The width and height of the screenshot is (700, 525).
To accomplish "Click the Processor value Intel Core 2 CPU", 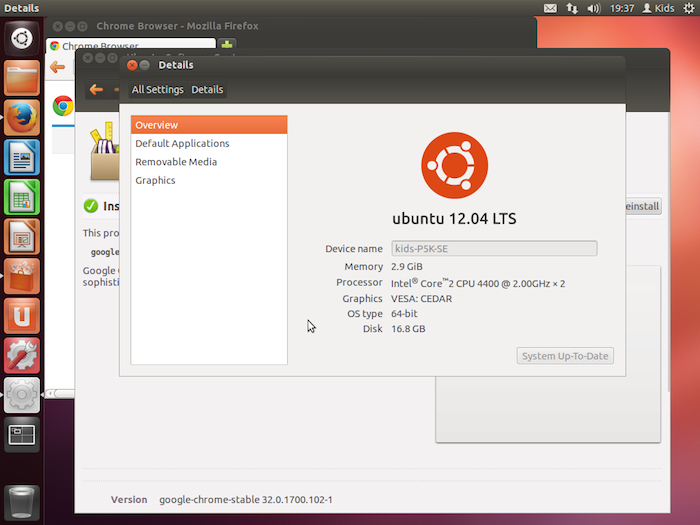I will 478,283.
